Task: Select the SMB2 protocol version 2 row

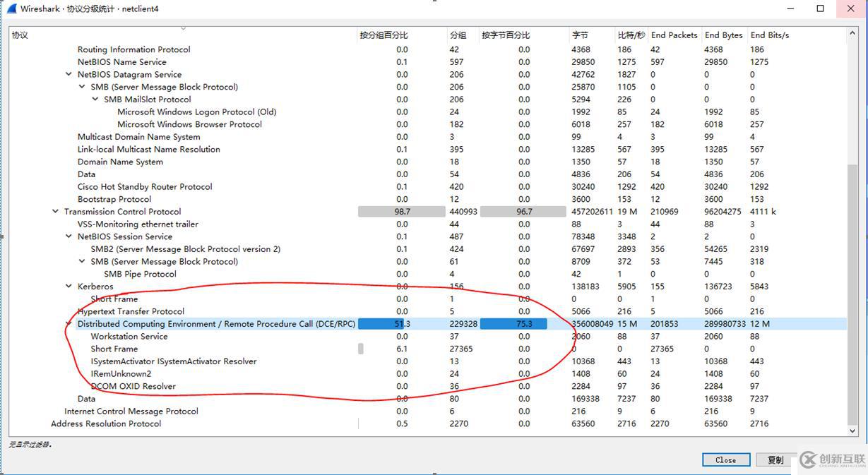Action: 427,249
